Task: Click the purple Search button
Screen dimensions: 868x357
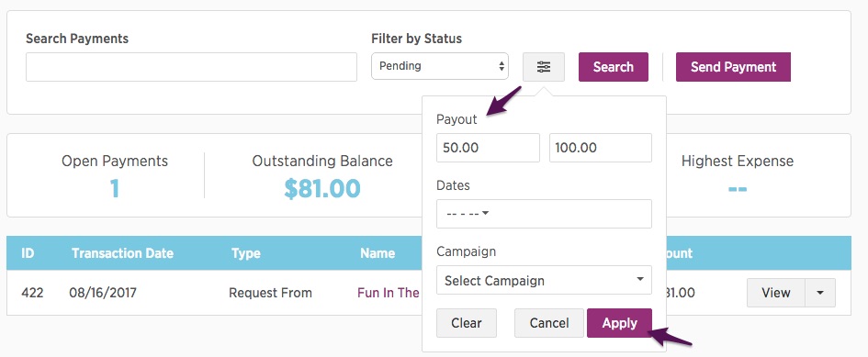Action: tap(614, 67)
